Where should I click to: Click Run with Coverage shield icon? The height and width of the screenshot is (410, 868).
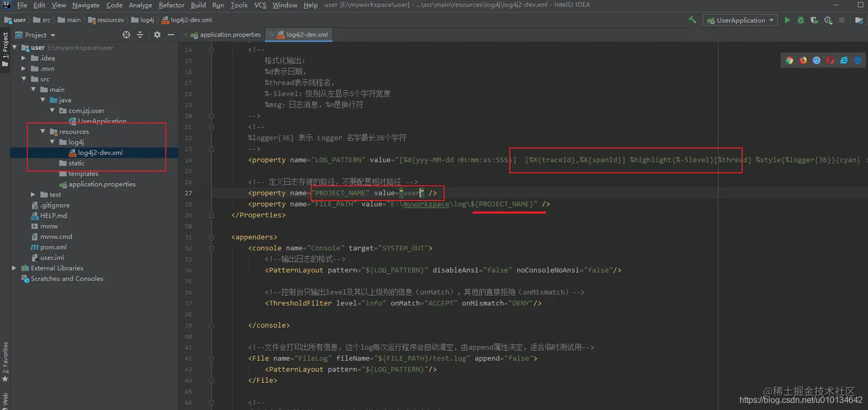tap(814, 20)
